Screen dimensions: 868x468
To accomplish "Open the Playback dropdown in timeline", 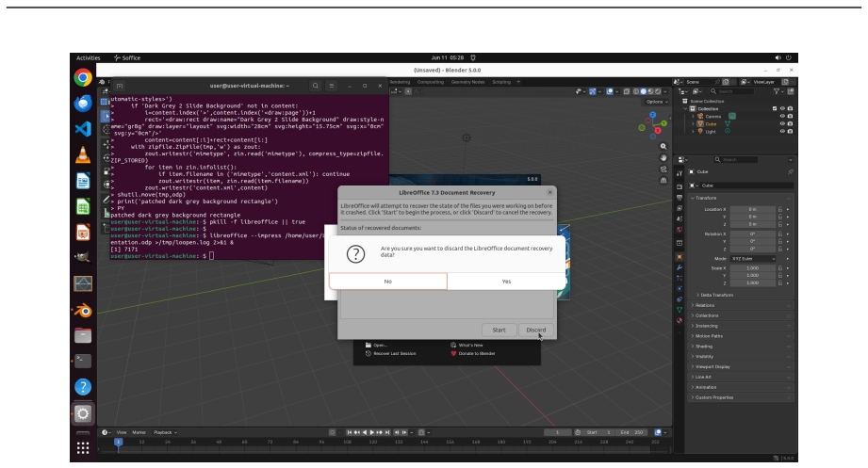I will [165, 432].
